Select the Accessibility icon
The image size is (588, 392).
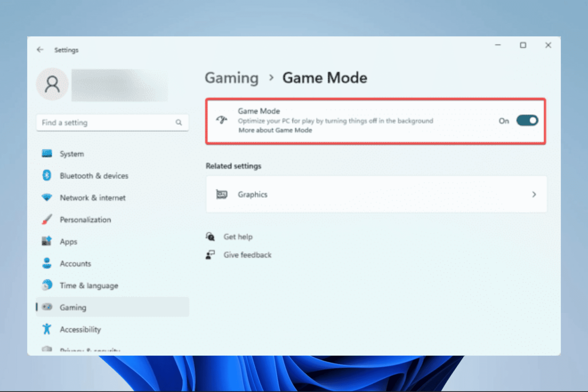(x=47, y=329)
